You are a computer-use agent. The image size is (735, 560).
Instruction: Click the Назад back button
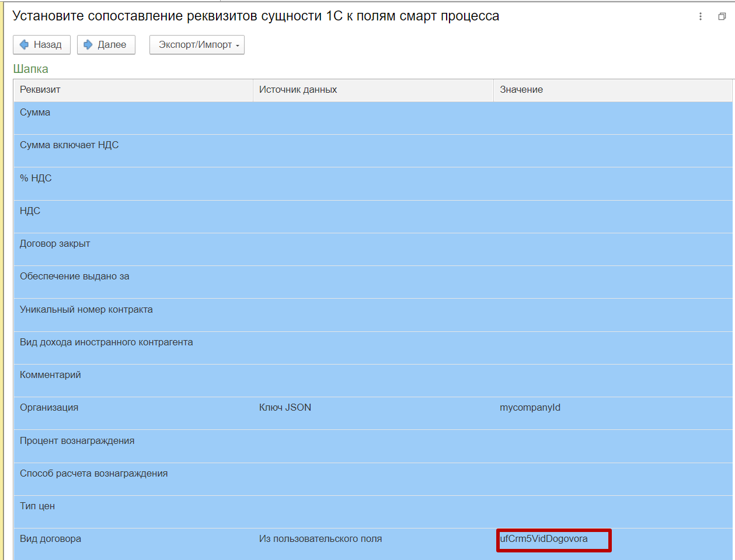click(41, 45)
